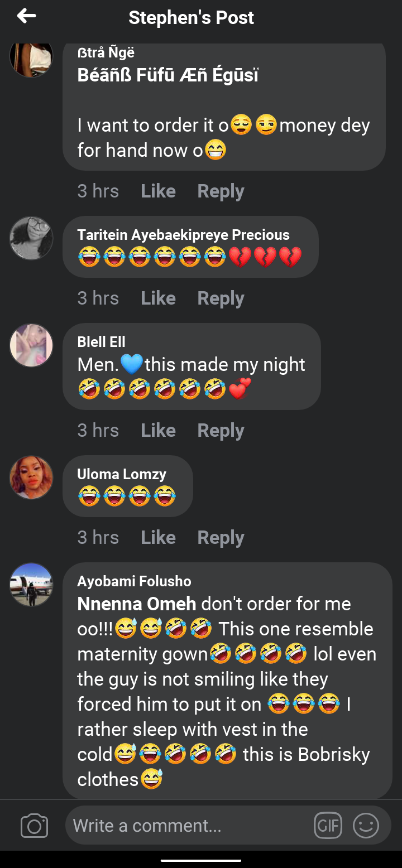Open the tagged Nnenna Omeh profile link
This screenshot has height=868, width=402.
137,604
